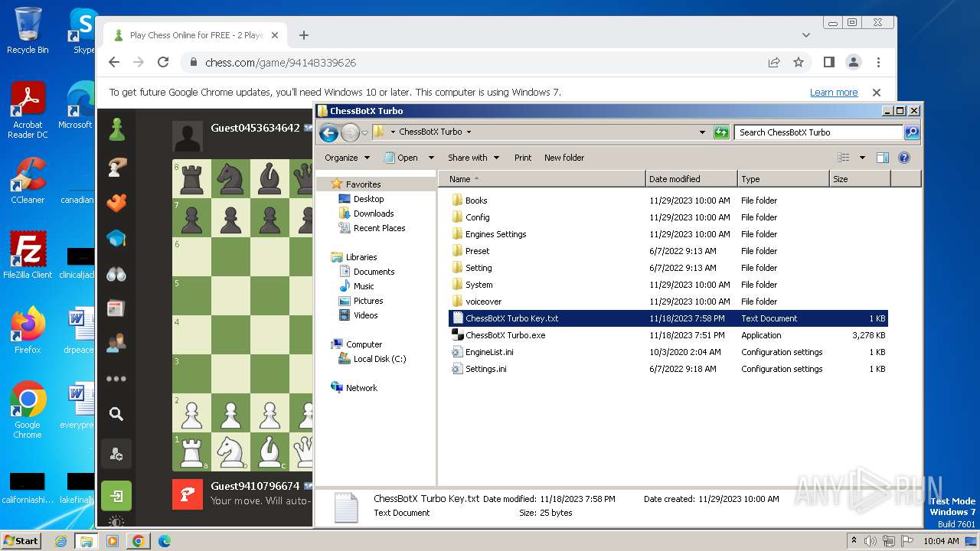
Task: Click the Search ChessBotX Turbo field
Action: (818, 132)
